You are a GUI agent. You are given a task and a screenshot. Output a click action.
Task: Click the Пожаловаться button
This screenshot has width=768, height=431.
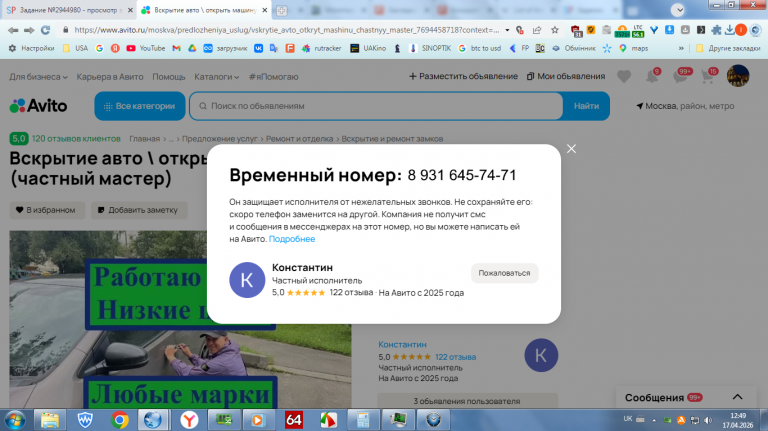[x=504, y=273]
